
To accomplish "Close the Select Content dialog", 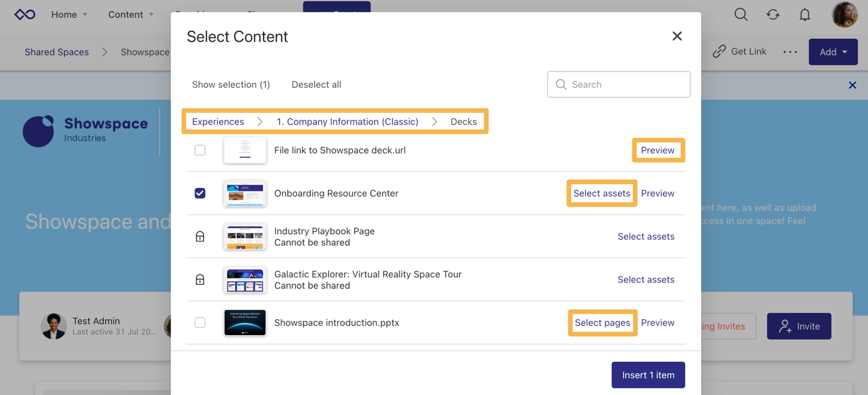I will [677, 36].
